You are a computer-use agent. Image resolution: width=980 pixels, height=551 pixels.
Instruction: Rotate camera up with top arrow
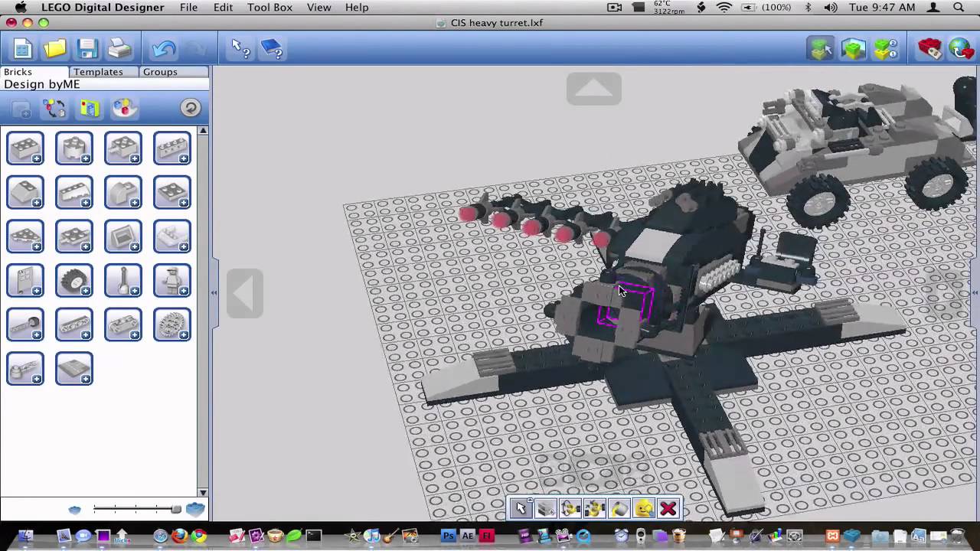(594, 89)
